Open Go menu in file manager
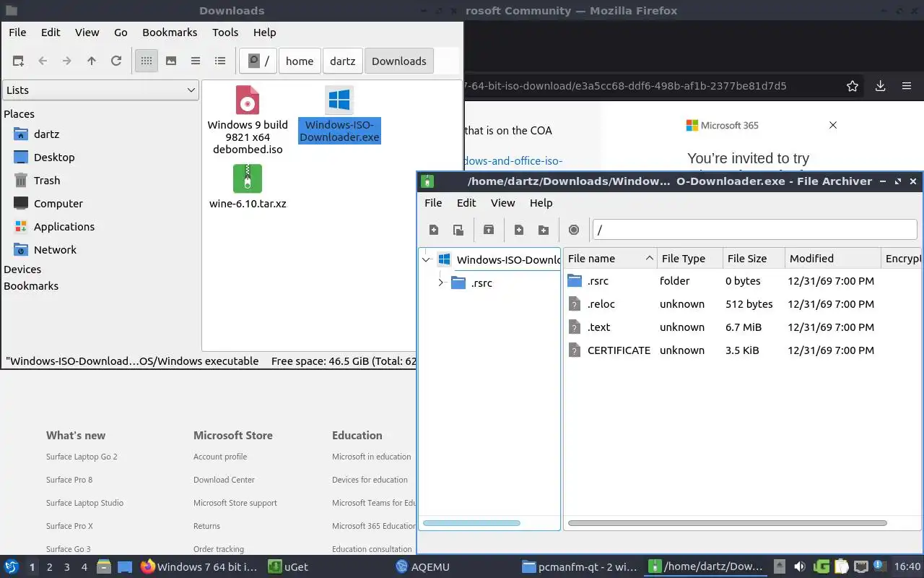The width and height of the screenshot is (924, 578). tap(121, 33)
